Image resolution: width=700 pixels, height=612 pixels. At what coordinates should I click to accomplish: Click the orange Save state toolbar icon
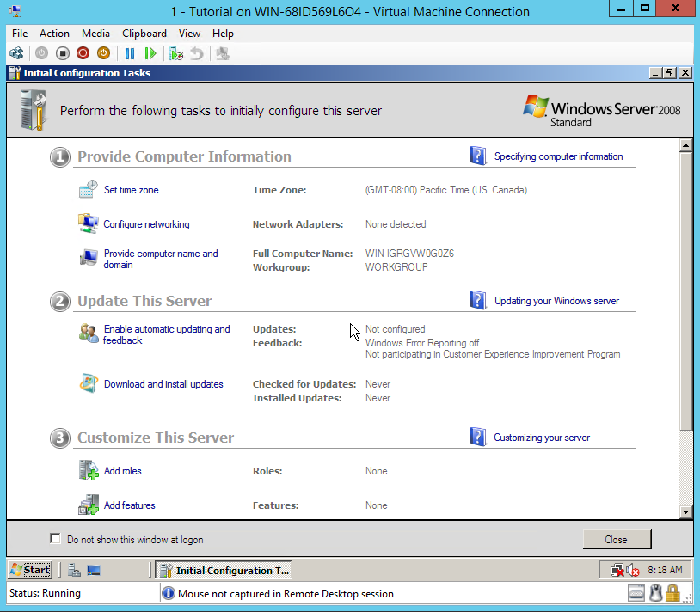pos(103,53)
